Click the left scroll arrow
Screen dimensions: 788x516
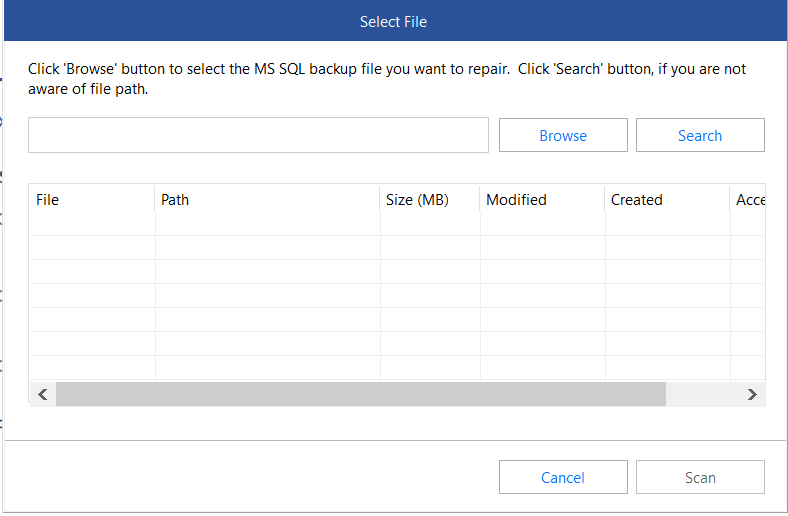tap(43, 394)
